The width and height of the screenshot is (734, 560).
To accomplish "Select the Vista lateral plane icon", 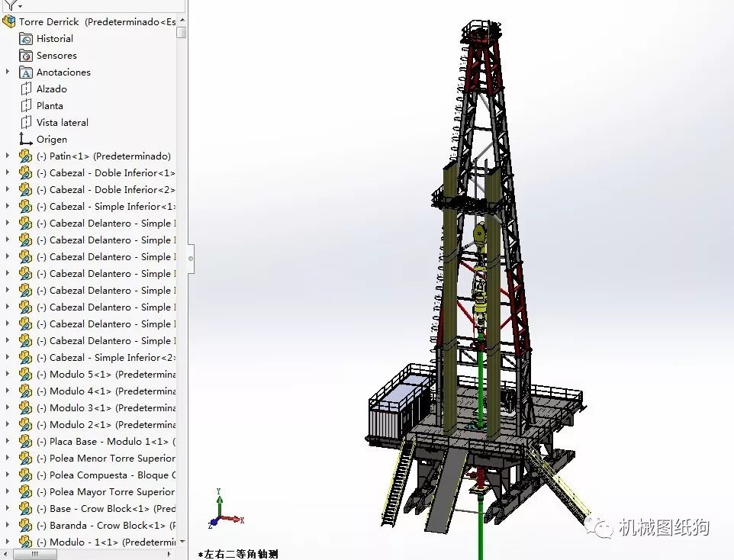I will click(26, 123).
